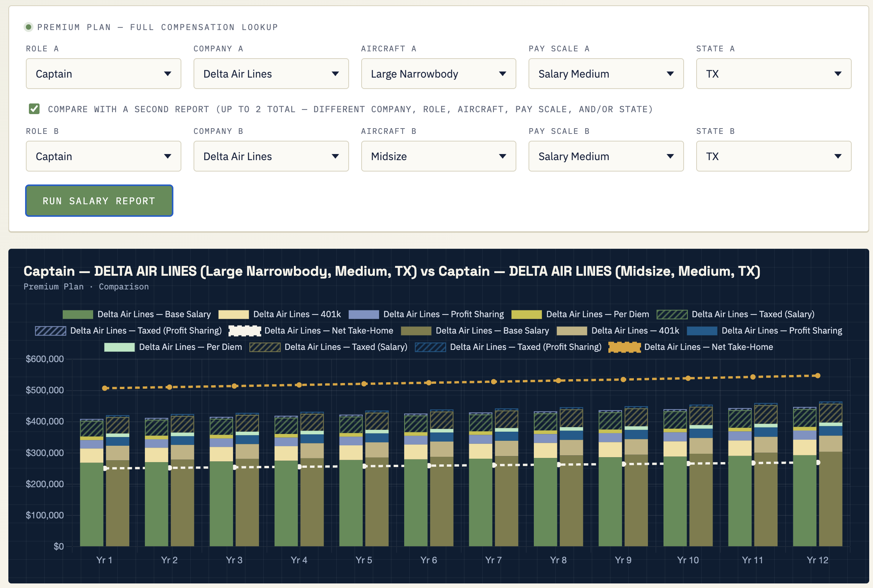Select a different State A value
The height and width of the screenshot is (588, 873).
[x=773, y=74]
